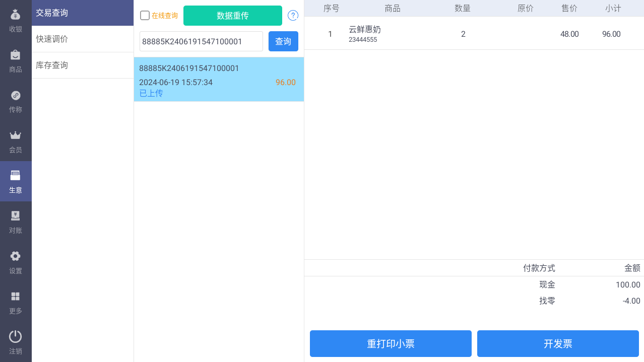This screenshot has width=644, height=362.
Task: Click 开发票 to issue an invoice
Action: tap(557, 343)
